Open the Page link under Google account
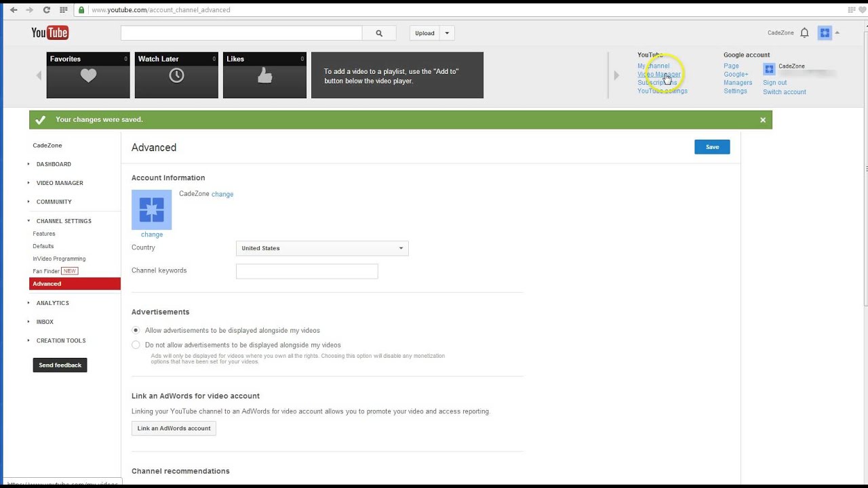 [731, 66]
